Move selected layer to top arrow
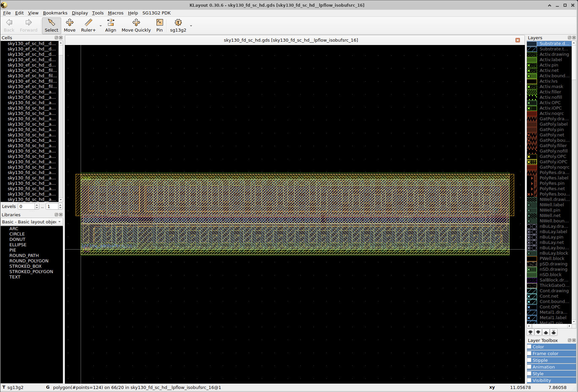 (x=553, y=332)
